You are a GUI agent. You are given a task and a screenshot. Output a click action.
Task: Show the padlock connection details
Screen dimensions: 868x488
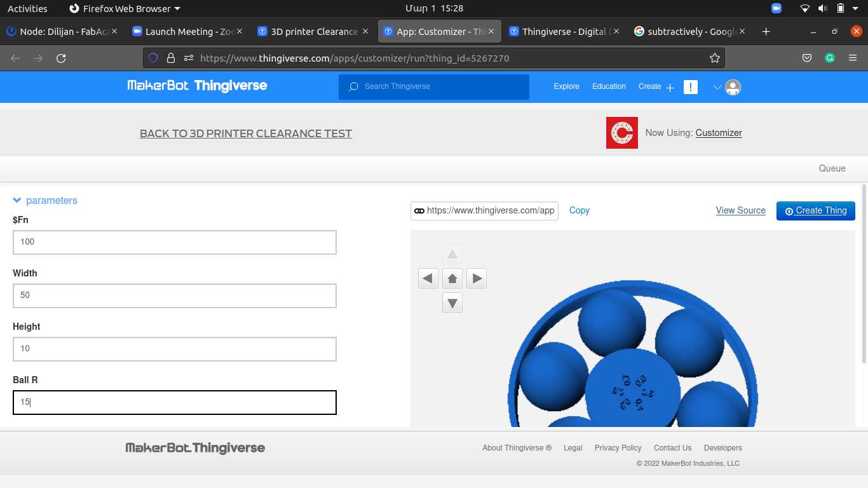170,58
